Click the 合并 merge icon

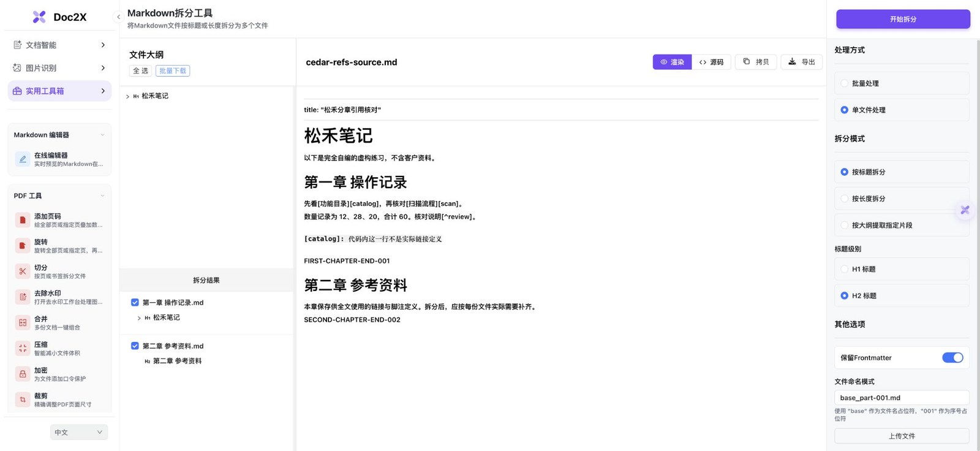click(23, 323)
